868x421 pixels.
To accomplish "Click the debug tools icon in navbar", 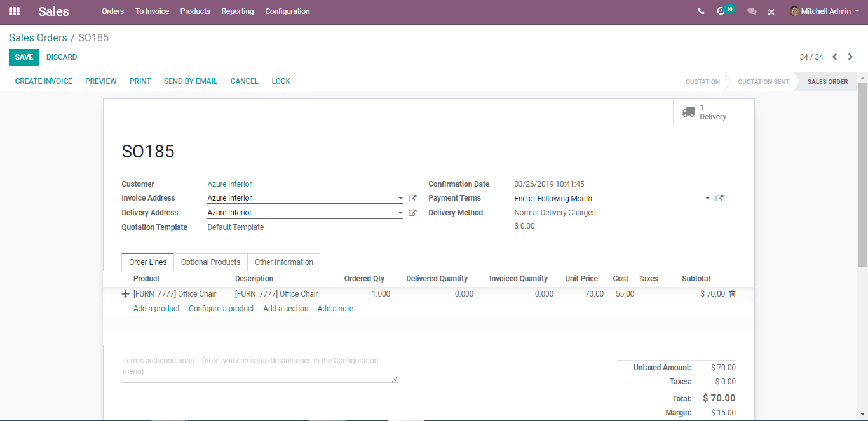I will point(771,11).
